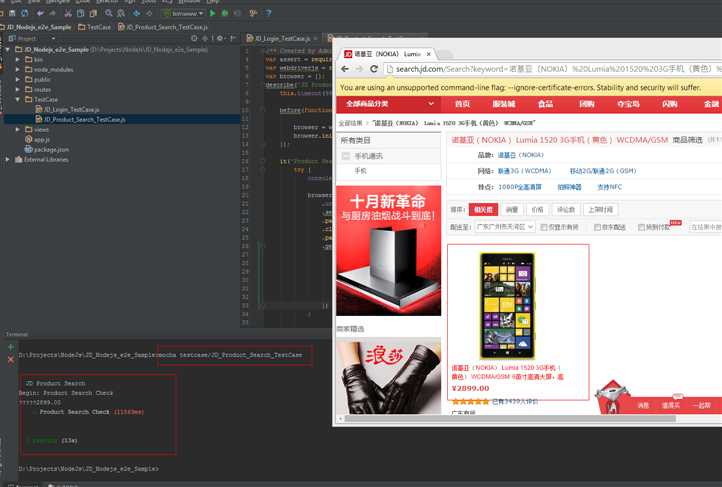Expand the public folder
Viewport: 722px width, 487px height.
(18, 80)
